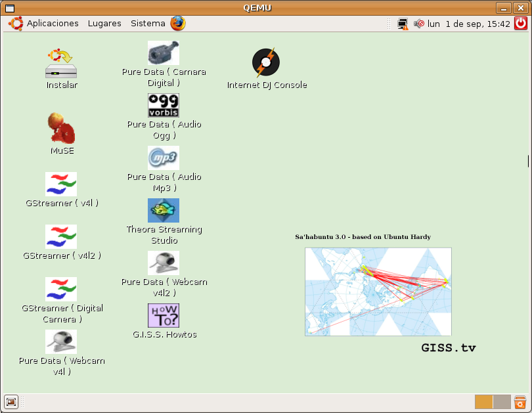This screenshot has width=532, height=413.
Task: Click the "Internet DJ Console" label text
Action: pos(267,85)
